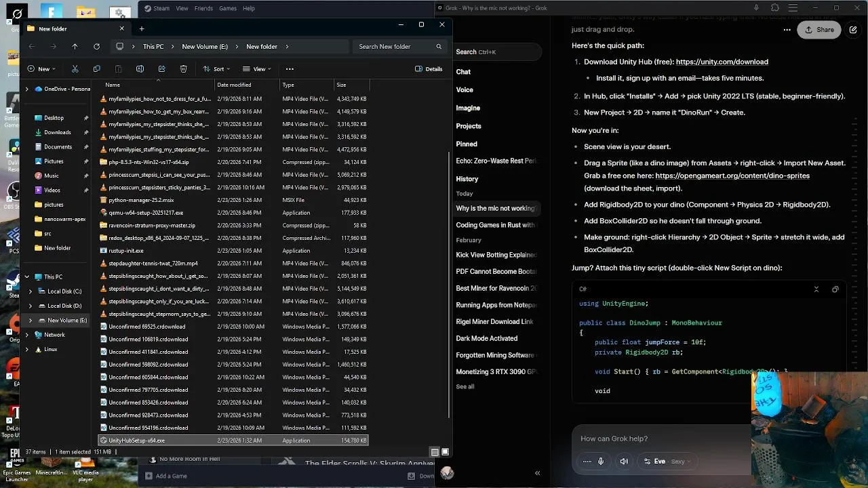Click the PC icon in address bar
Screen dimensions: 868x488
click(x=120, y=47)
